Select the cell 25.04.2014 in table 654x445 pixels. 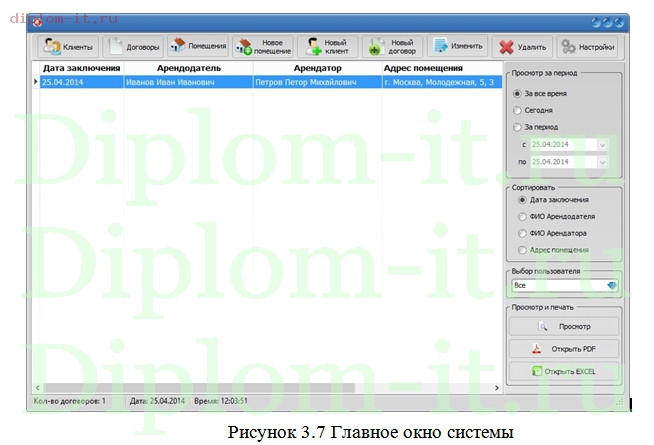82,82
